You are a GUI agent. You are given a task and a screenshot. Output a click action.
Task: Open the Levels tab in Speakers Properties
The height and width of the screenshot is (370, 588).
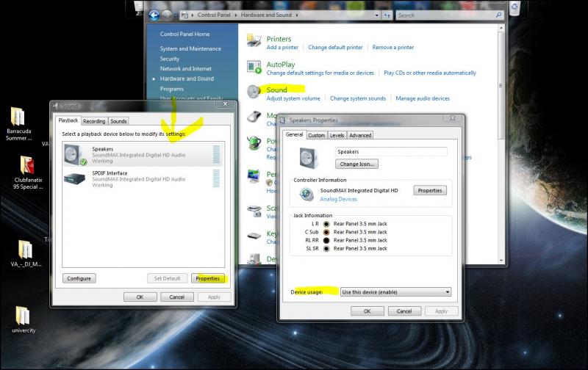point(337,135)
